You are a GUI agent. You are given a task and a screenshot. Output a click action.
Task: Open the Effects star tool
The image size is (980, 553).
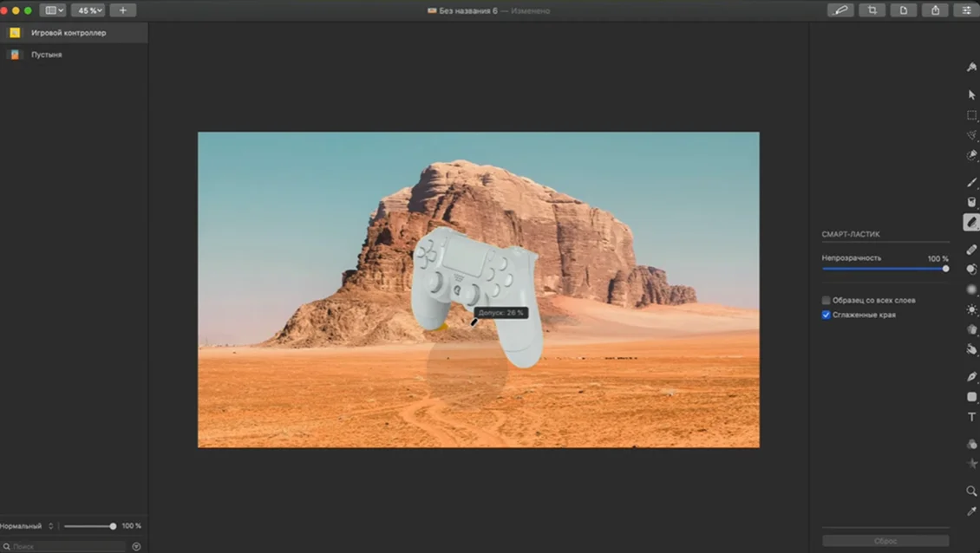[x=971, y=464]
